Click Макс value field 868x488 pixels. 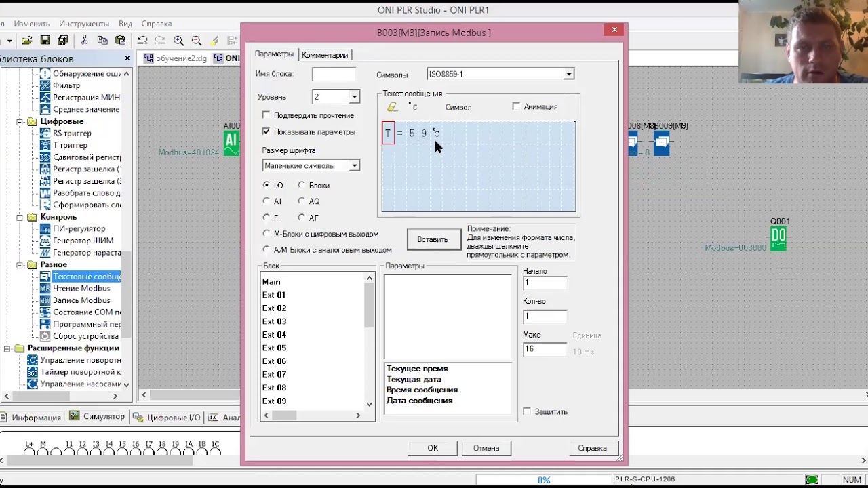point(545,349)
